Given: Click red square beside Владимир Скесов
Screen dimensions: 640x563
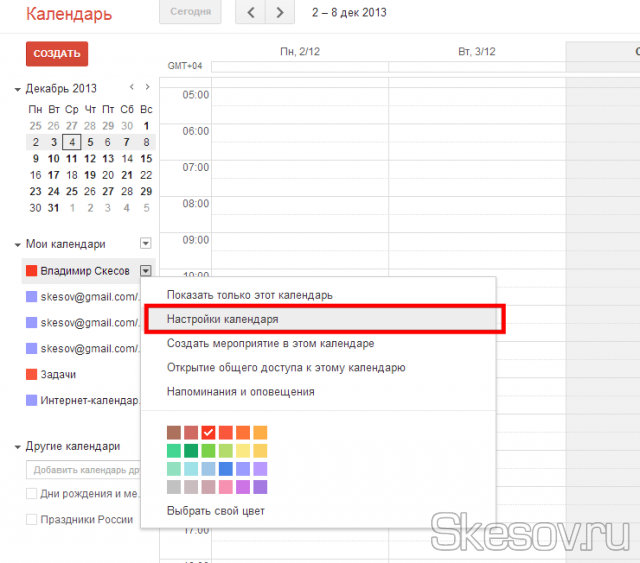Looking at the screenshot, I should point(32,270).
